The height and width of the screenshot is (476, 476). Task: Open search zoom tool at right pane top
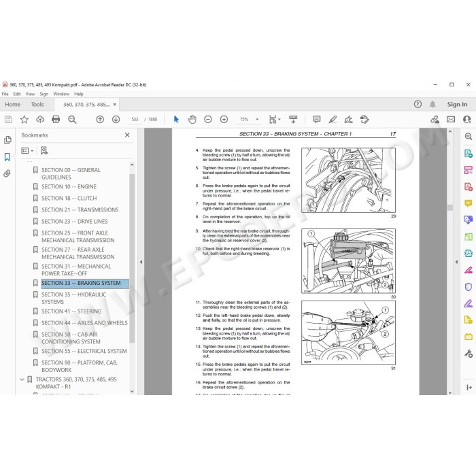(x=468, y=137)
